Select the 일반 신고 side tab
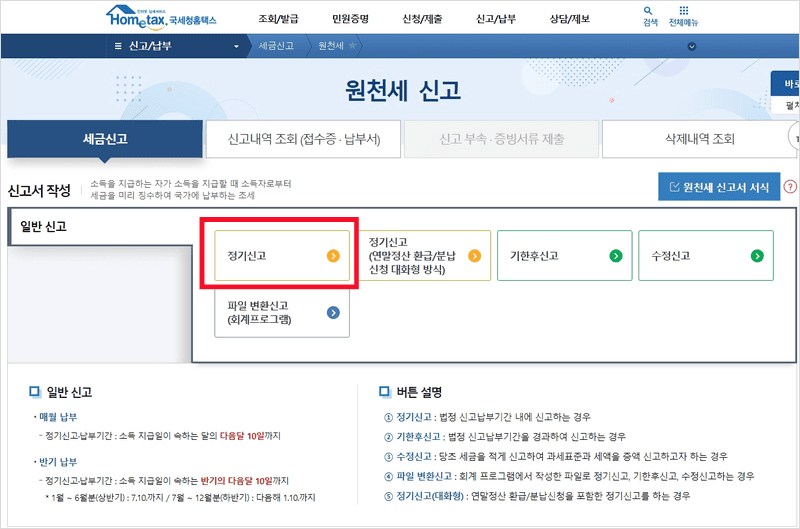This screenshot has width=800, height=529. pos(99,226)
